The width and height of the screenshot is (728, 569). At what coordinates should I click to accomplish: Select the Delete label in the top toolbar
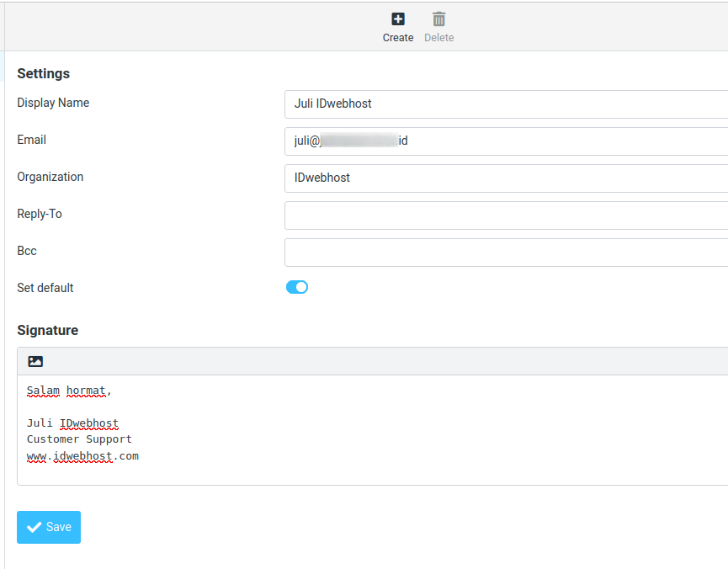click(x=438, y=37)
